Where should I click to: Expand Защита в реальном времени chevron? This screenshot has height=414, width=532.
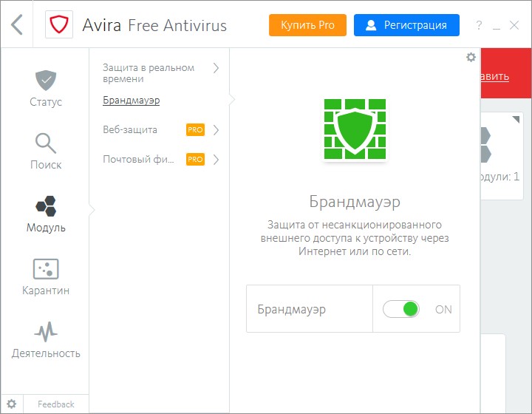click(x=216, y=68)
